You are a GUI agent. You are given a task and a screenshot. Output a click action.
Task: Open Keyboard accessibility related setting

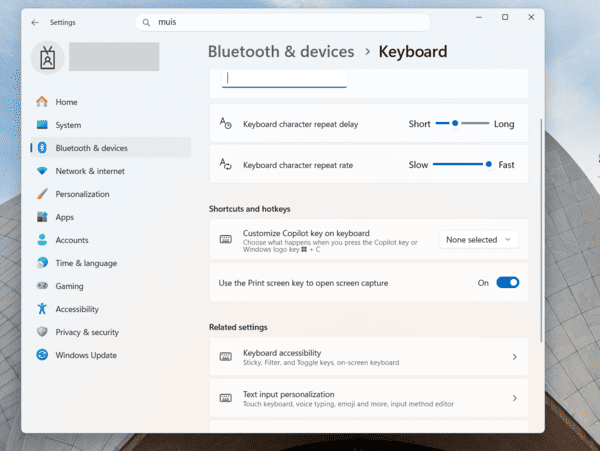(369, 357)
